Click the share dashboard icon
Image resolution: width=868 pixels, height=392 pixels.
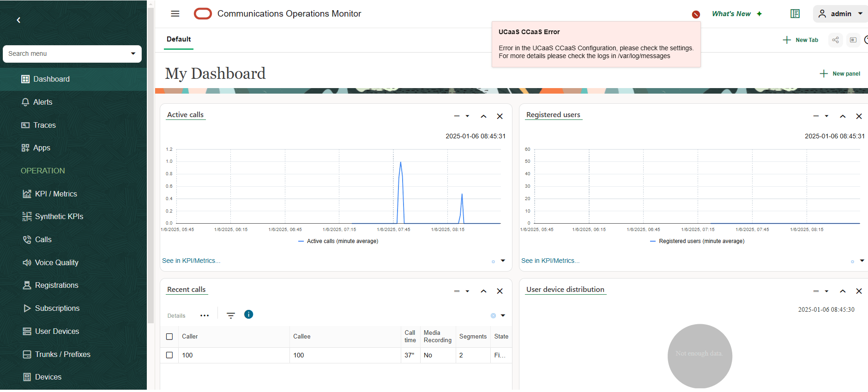coord(835,40)
